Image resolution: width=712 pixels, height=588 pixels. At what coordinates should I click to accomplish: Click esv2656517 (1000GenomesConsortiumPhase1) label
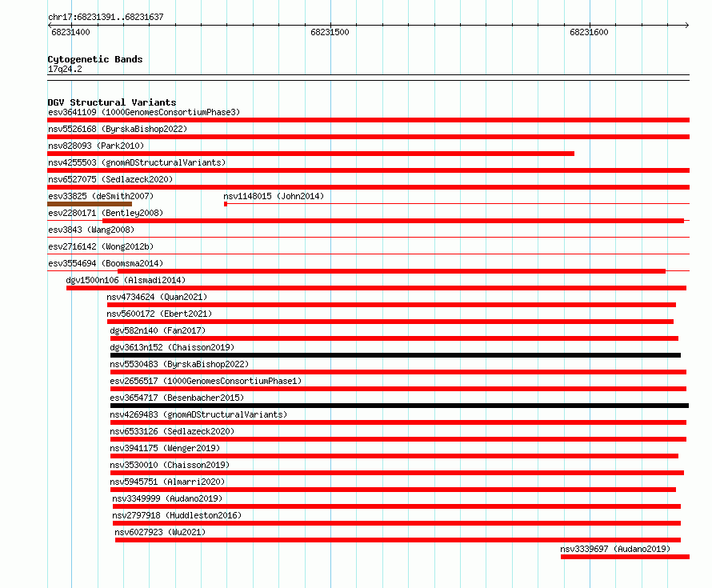(x=206, y=381)
